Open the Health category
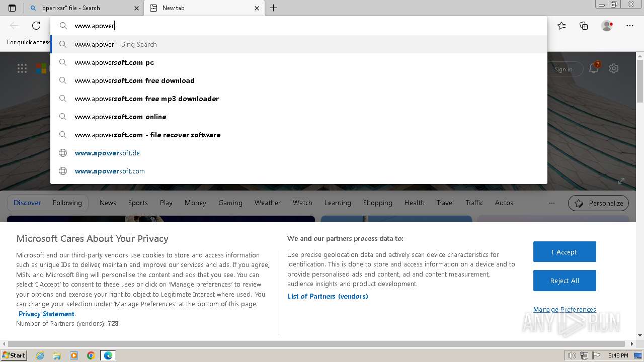The height and width of the screenshot is (362, 644). (x=415, y=203)
